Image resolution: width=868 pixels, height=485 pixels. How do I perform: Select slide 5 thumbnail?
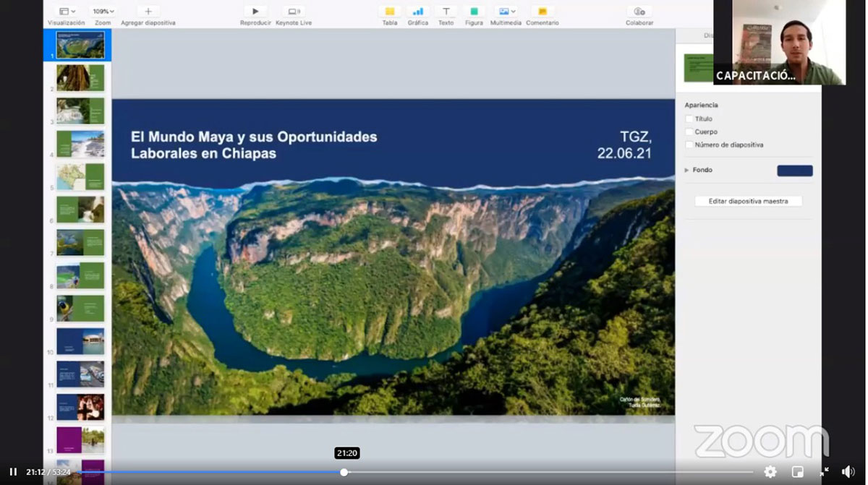pyautogui.click(x=80, y=176)
